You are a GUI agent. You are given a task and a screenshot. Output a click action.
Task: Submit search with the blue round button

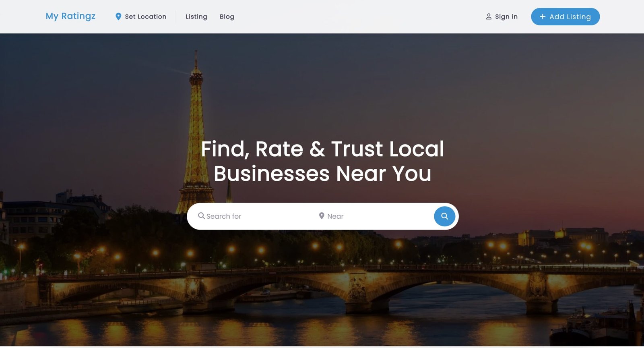(x=444, y=216)
